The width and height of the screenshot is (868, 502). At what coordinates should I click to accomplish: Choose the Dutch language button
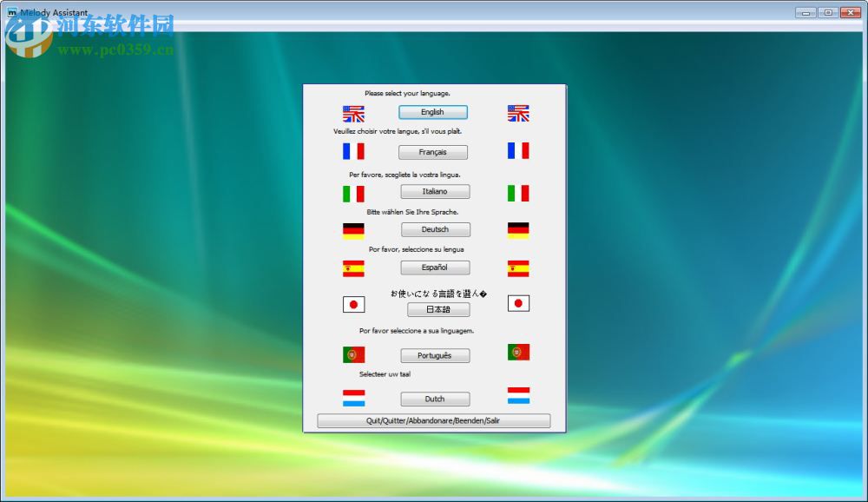(435, 399)
